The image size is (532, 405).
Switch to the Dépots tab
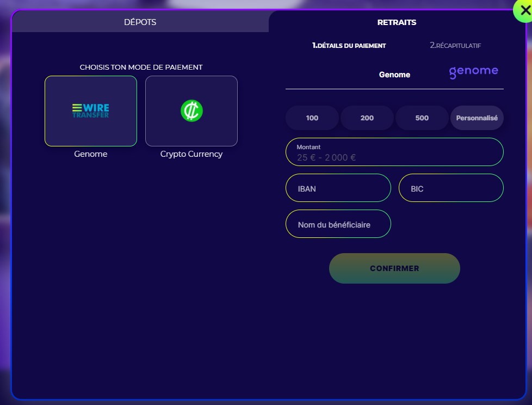click(x=140, y=22)
